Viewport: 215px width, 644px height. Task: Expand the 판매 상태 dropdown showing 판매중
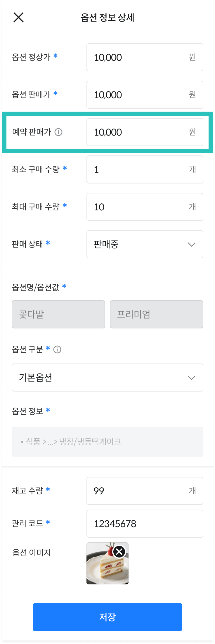(145, 244)
